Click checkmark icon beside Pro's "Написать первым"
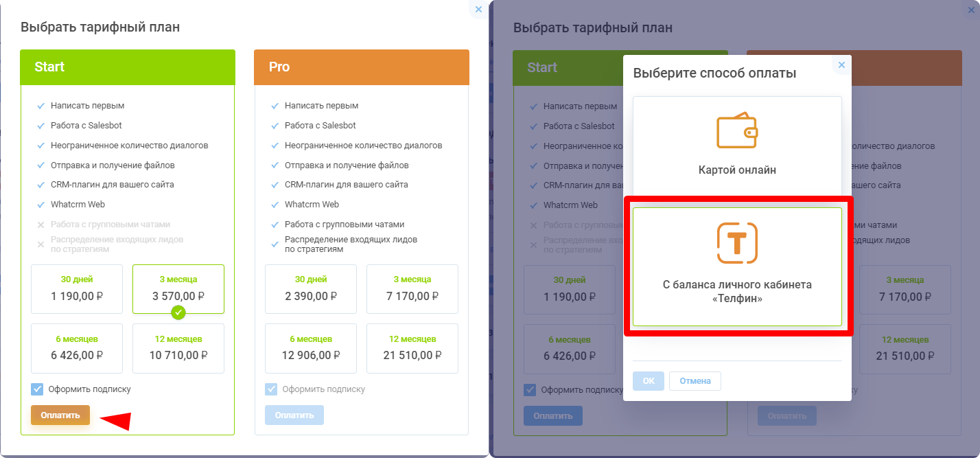 point(275,106)
